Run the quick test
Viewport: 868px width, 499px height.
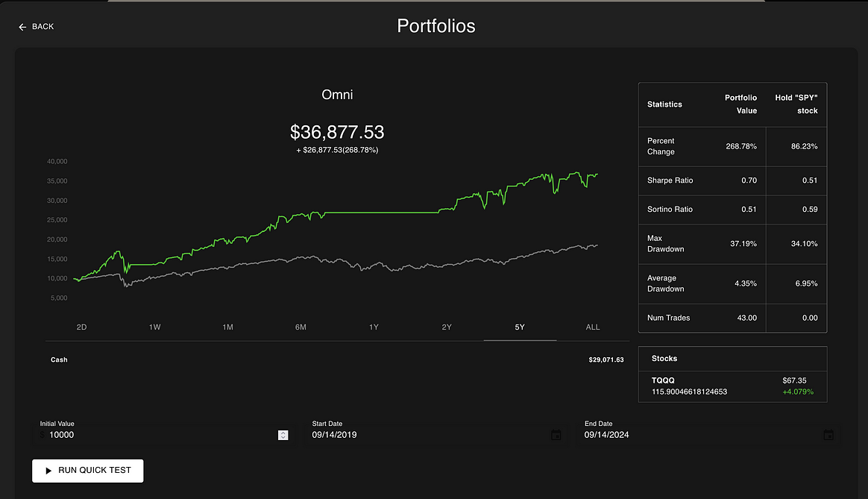87,471
